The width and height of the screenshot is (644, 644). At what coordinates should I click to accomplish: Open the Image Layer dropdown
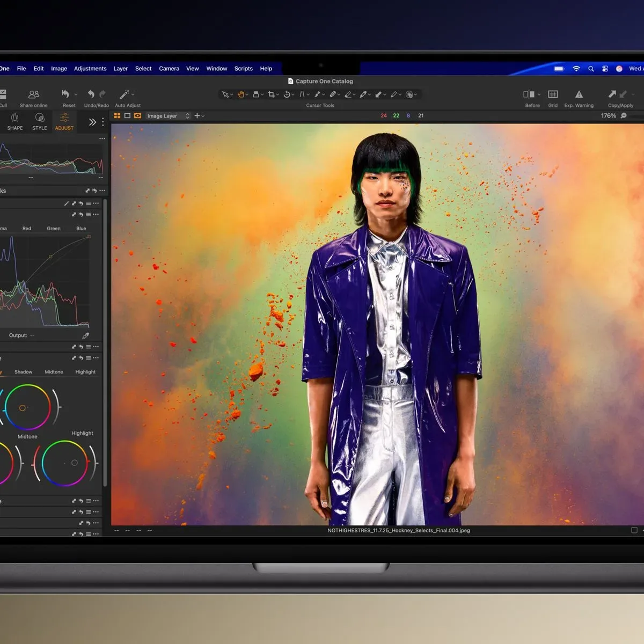coord(168,115)
